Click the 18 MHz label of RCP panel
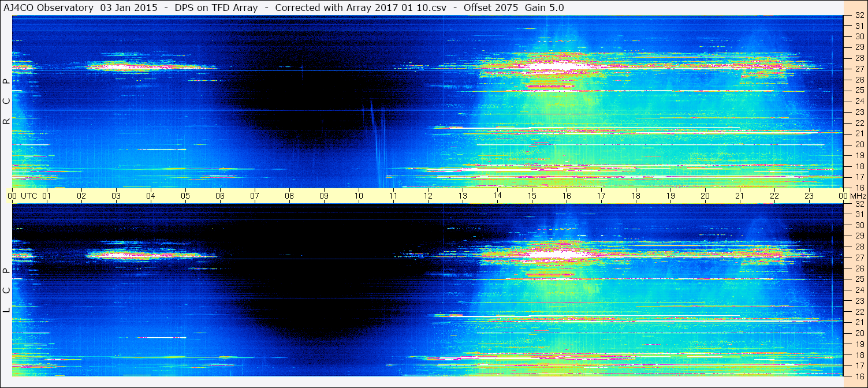The width and height of the screenshot is (868, 388). [859, 166]
